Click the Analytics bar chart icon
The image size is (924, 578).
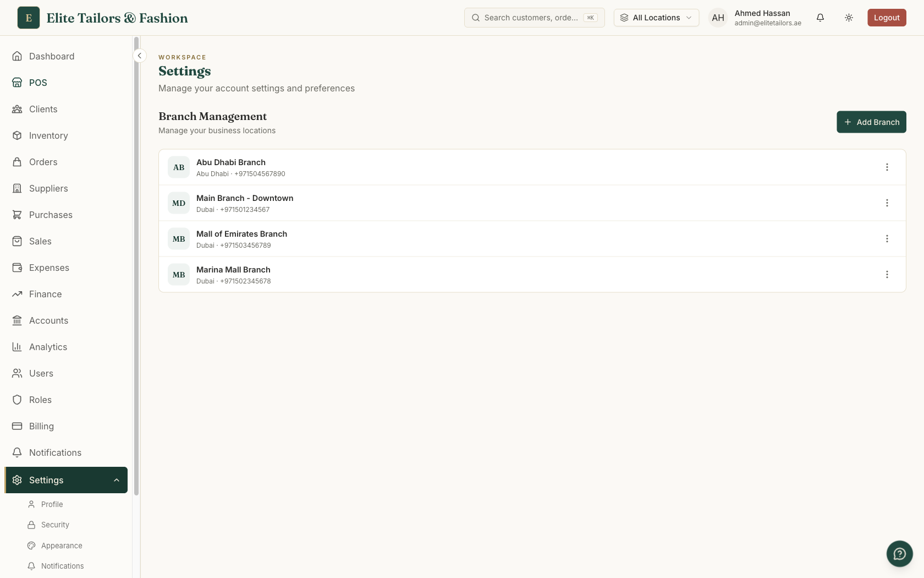tap(17, 347)
